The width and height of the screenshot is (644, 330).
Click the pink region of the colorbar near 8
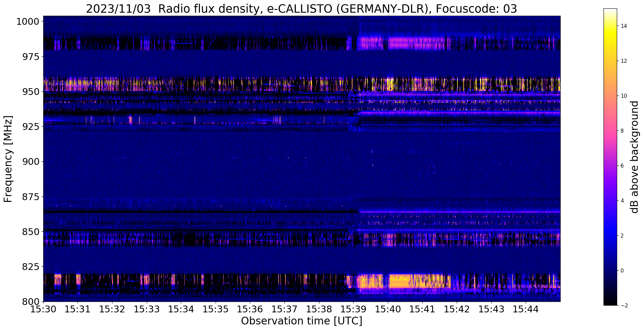(610, 131)
